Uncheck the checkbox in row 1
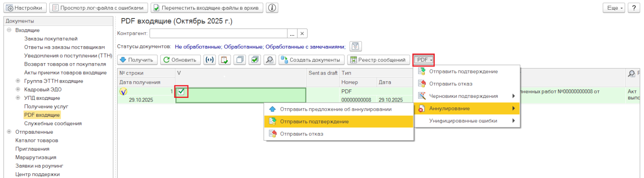 click(181, 91)
